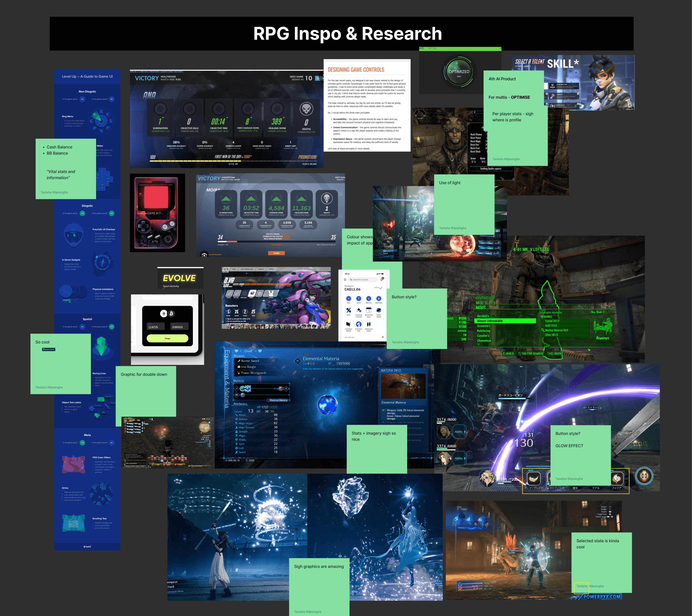Click the Add cash bank icon
The height and width of the screenshot is (616, 692).
coord(378,299)
